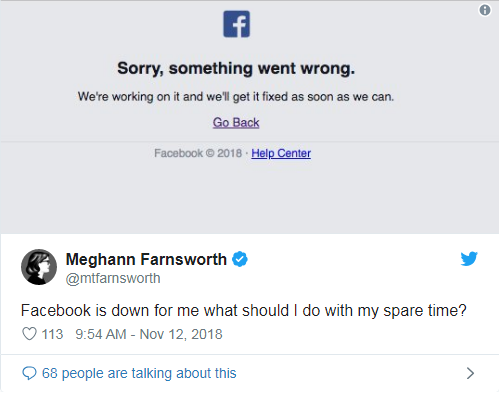The width and height of the screenshot is (500, 394).
Task: Like the tweet with heart icon
Action: point(29,334)
